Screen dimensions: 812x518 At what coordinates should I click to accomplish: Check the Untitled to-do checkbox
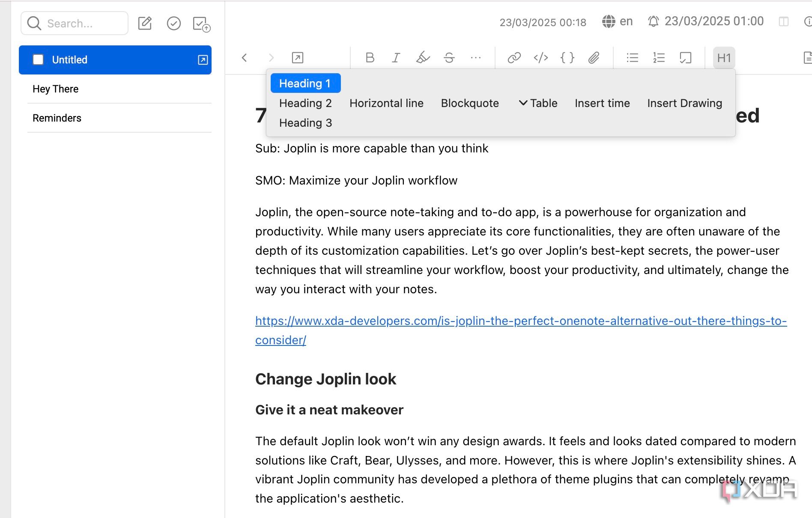coord(38,60)
